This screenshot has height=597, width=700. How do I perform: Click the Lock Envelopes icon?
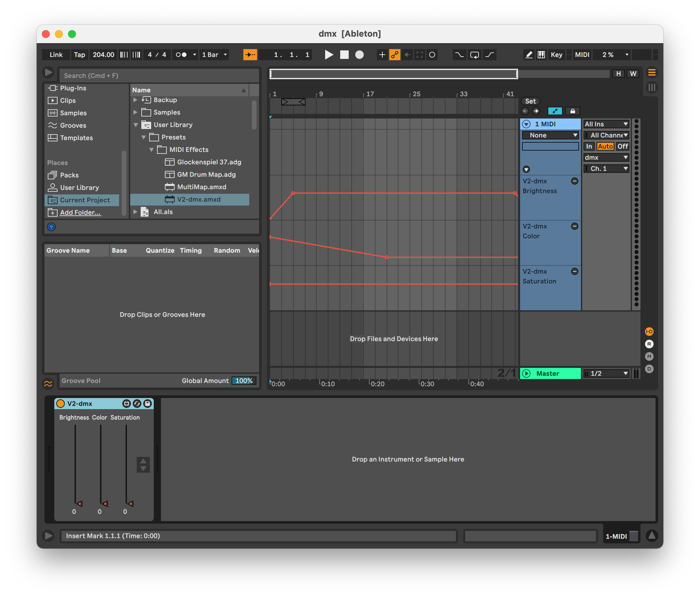572,111
